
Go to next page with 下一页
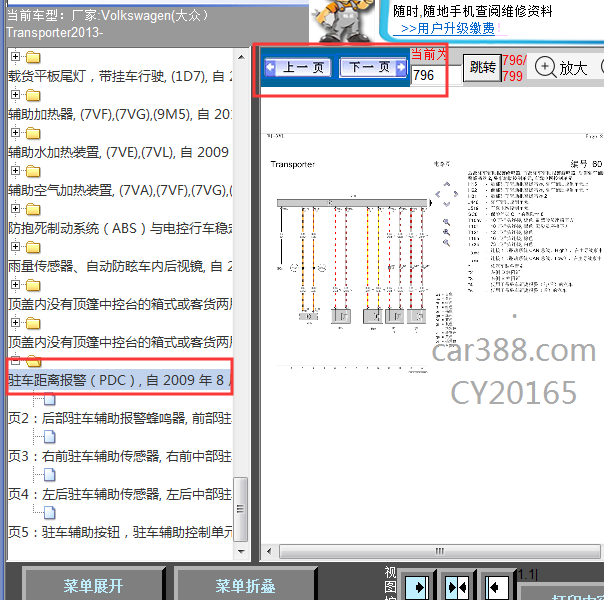(x=373, y=67)
